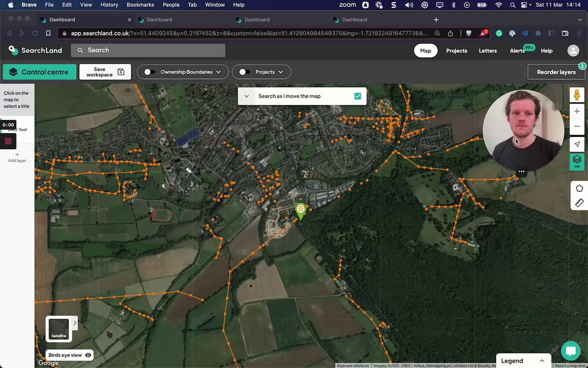The image size is (588, 368).
Task: Click the locate me arrow icon
Action: [x=577, y=144]
